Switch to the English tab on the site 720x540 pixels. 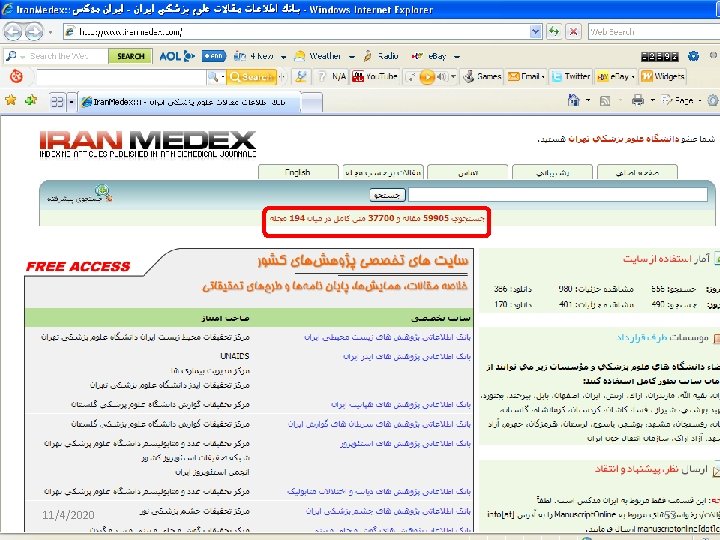[298, 172]
